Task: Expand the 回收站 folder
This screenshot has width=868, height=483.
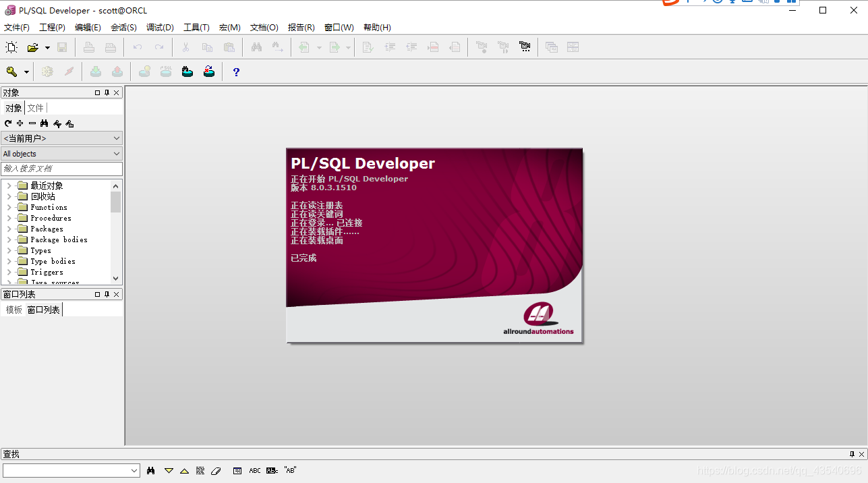Action: (9, 196)
